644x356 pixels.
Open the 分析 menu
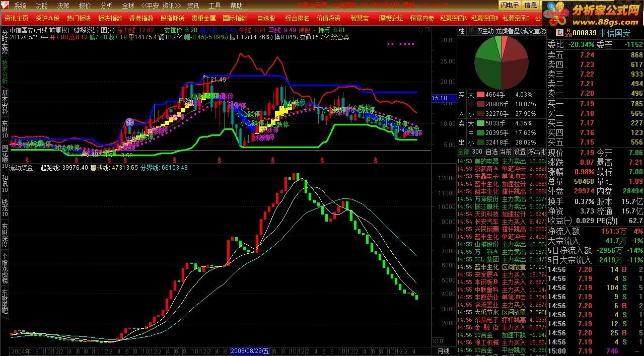pos(107,6)
